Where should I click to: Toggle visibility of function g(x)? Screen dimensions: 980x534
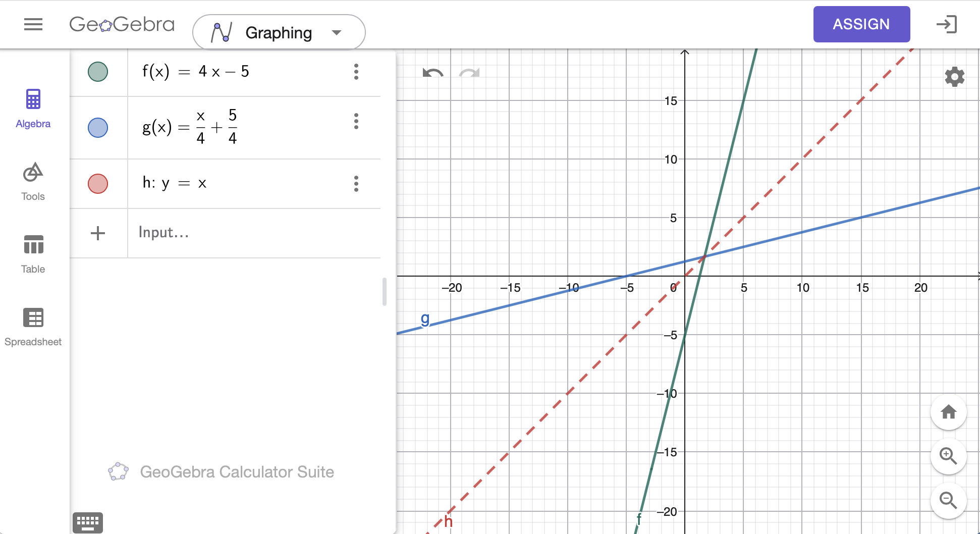98,128
